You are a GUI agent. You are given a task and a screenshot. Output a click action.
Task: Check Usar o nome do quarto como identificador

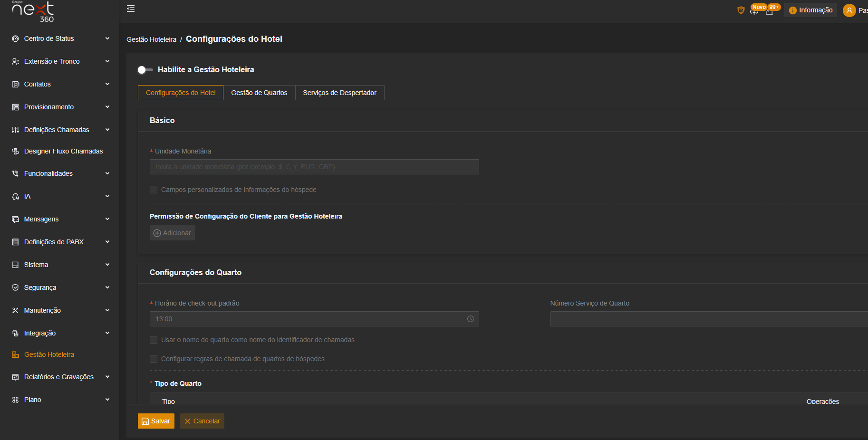pyautogui.click(x=154, y=340)
